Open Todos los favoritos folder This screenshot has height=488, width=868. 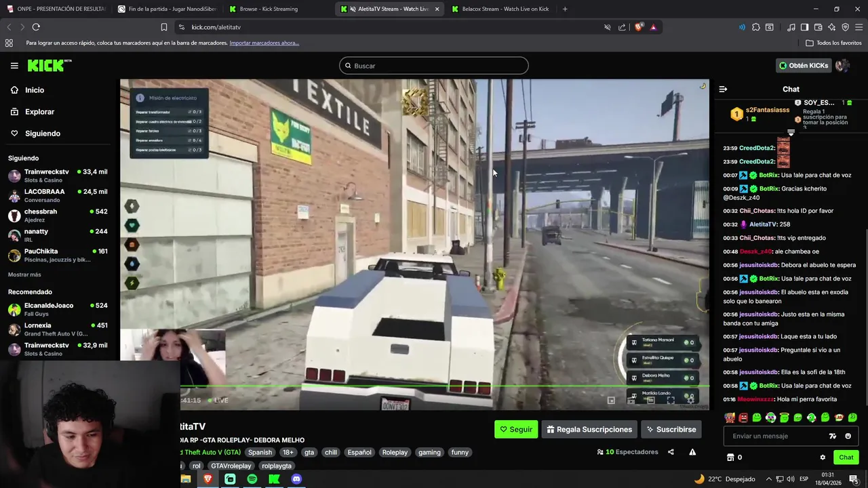click(x=833, y=43)
